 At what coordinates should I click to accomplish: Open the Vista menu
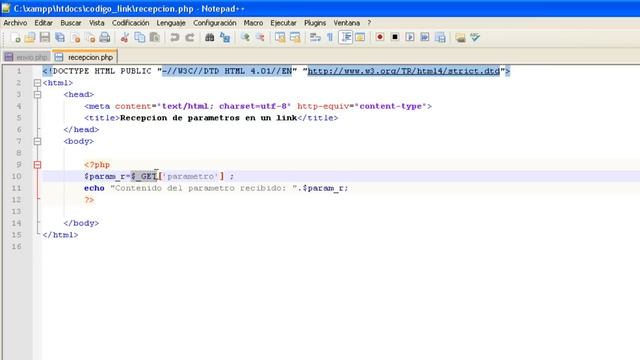click(x=97, y=23)
